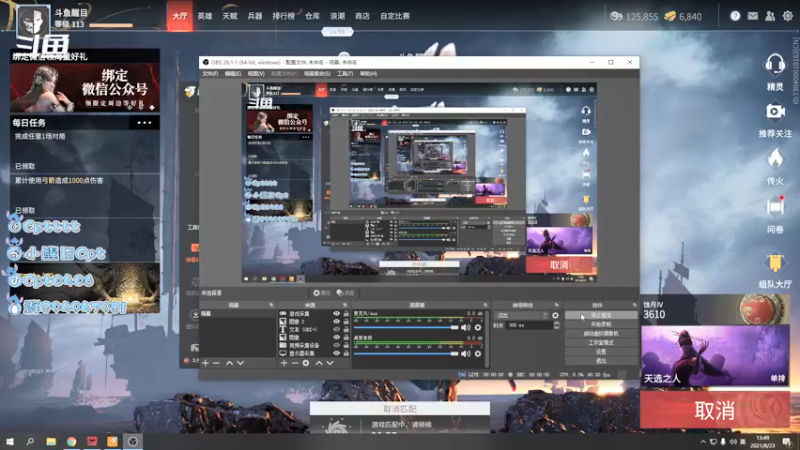The image size is (800, 450).
Task: Move the scene down in the list
Action: pos(240,363)
